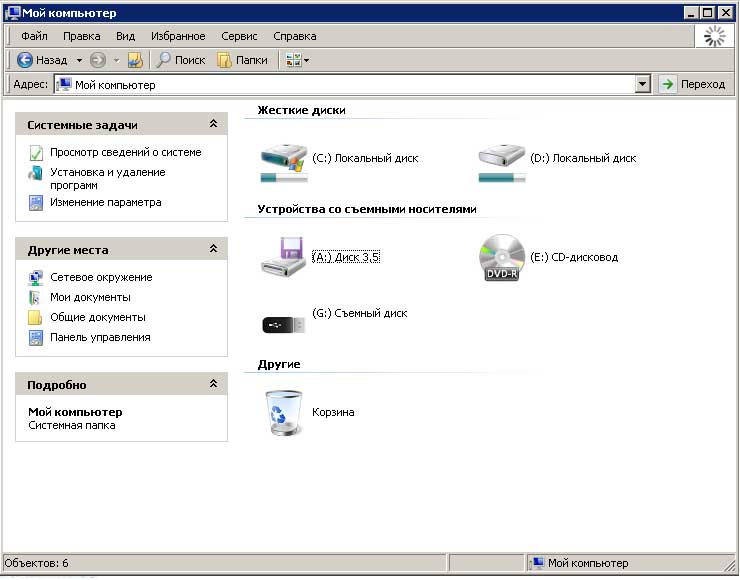Toggle the Папки folders pane button

click(242, 60)
